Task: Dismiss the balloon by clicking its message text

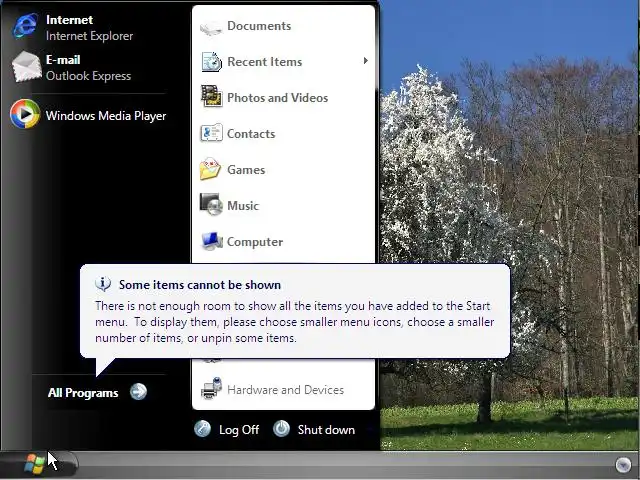Action: 294,322
